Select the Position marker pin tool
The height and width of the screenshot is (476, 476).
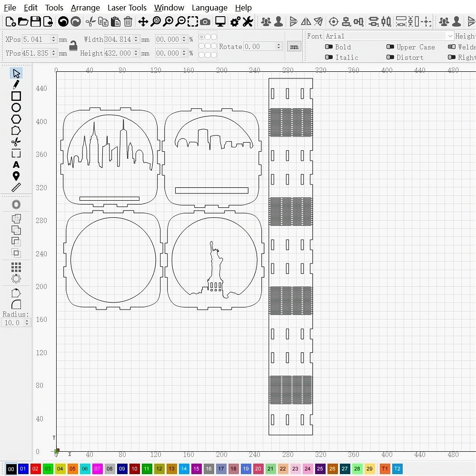click(16, 176)
